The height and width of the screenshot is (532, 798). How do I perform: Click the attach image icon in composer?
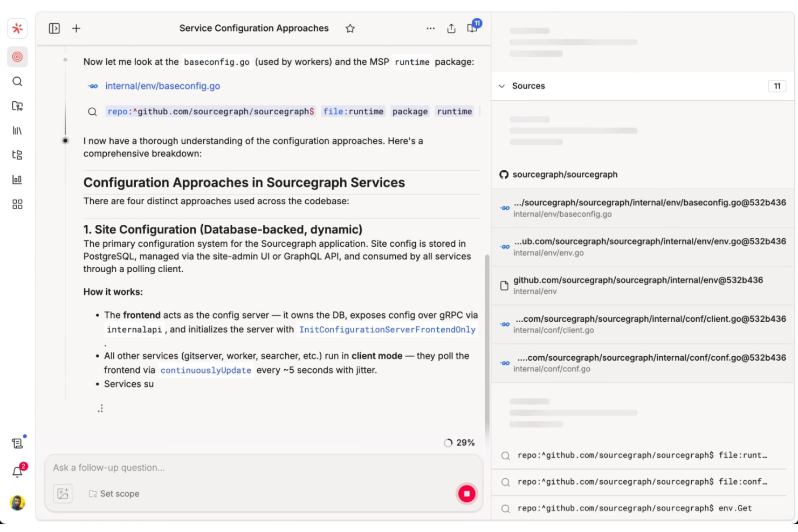[63, 494]
